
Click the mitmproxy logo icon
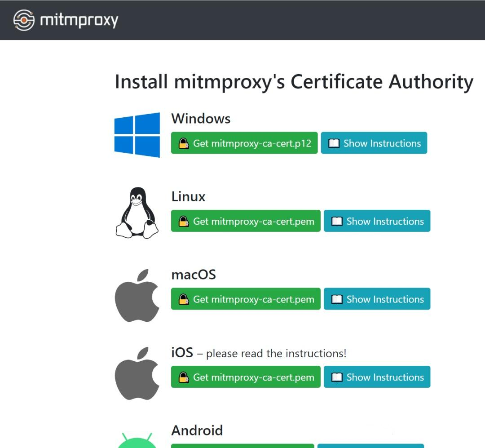point(23,20)
